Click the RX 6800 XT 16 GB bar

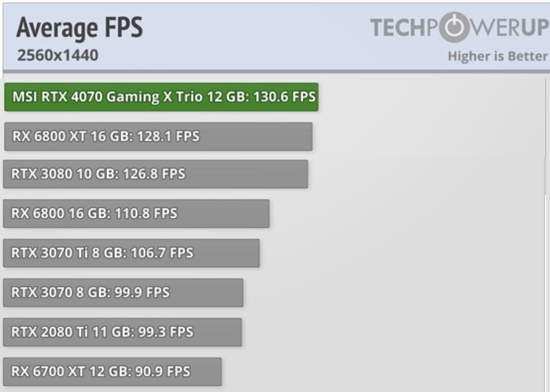[158, 136]
